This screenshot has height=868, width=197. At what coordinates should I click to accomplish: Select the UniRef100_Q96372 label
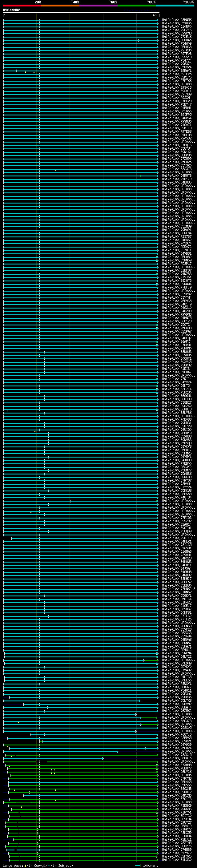[177, 64]
